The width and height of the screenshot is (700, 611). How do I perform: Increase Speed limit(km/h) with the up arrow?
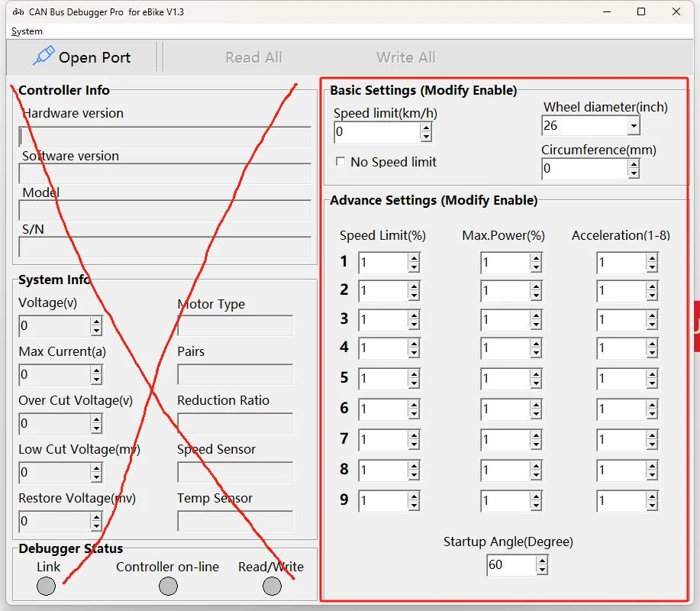pos(427,128)
